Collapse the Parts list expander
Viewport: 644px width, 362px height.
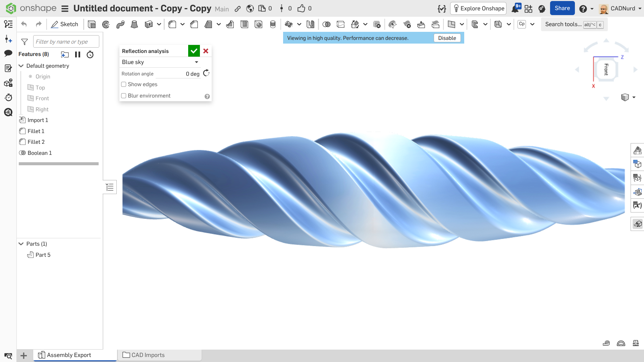click(21, 244)
